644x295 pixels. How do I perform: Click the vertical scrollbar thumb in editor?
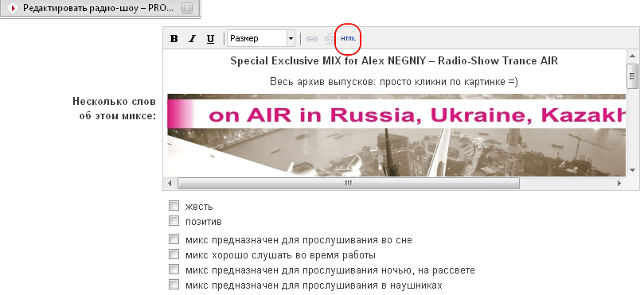point(632,76)
